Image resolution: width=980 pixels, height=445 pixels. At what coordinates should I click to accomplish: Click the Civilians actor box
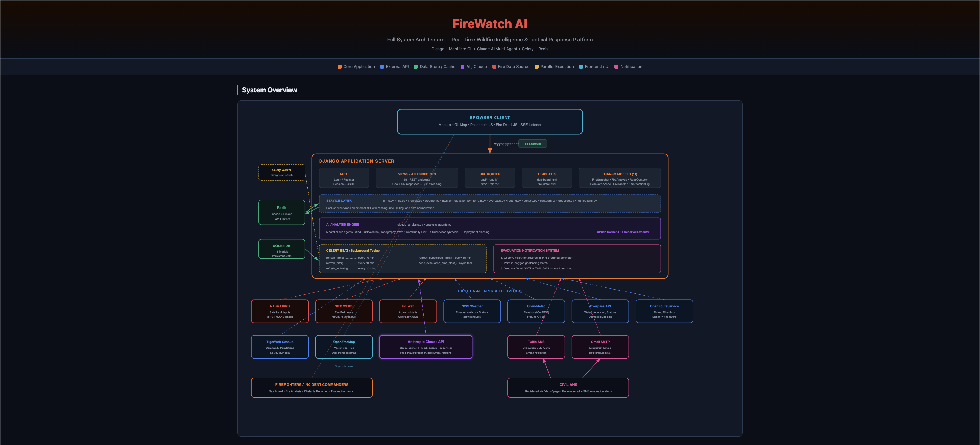click(568, 388)
